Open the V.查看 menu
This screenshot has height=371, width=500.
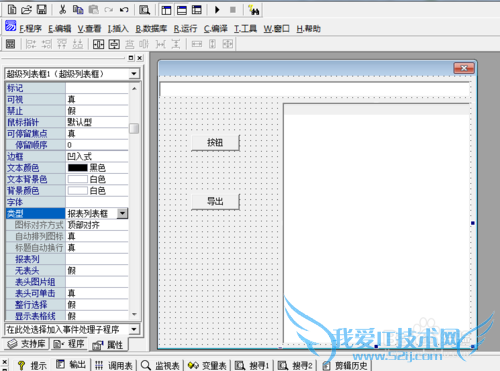point(89,29)
